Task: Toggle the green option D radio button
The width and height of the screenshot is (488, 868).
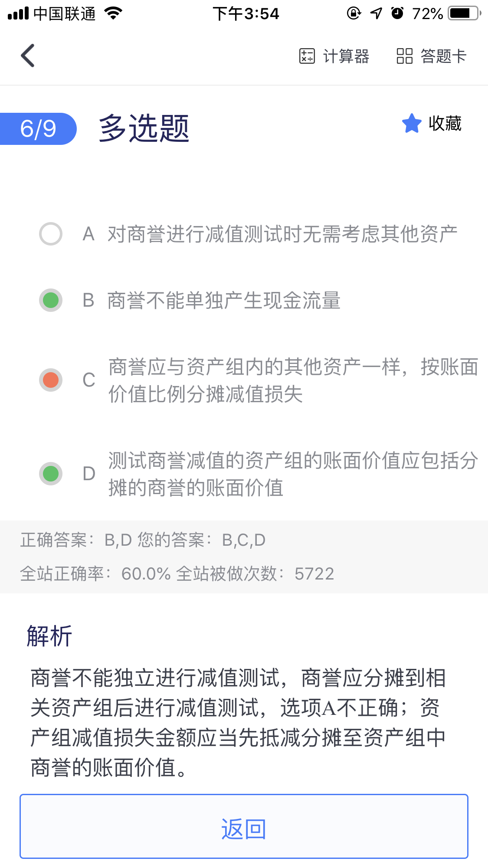Action: coord(51,474)
